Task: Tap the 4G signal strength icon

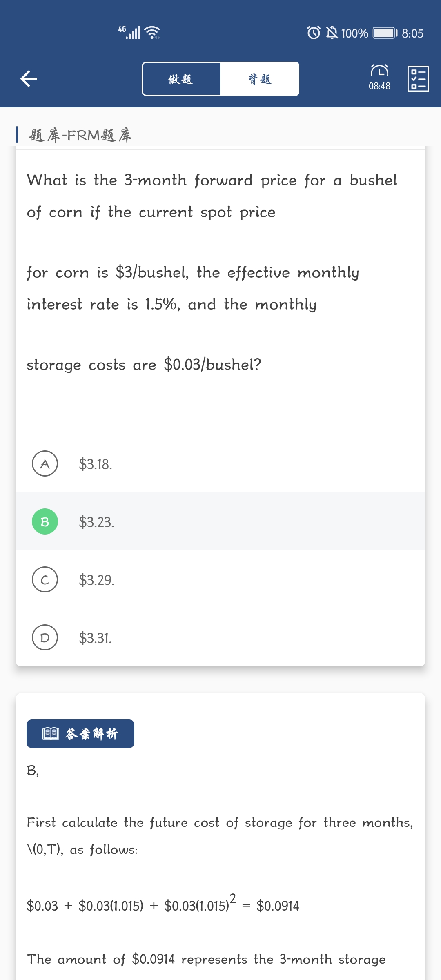Action: 130,32
